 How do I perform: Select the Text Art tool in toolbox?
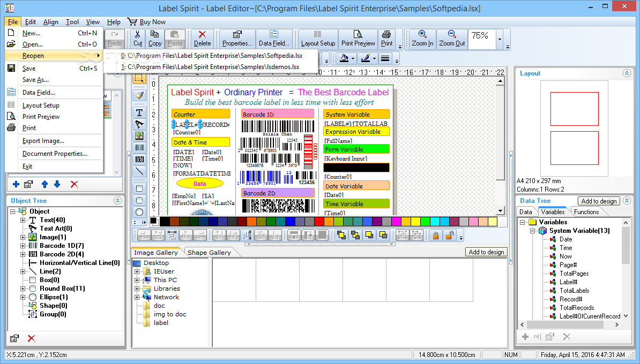139,124
